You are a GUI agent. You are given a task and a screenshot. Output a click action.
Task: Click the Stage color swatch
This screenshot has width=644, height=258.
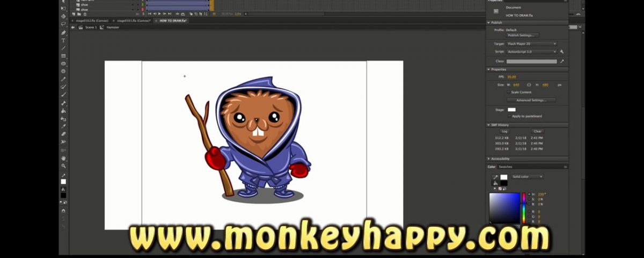511,110
